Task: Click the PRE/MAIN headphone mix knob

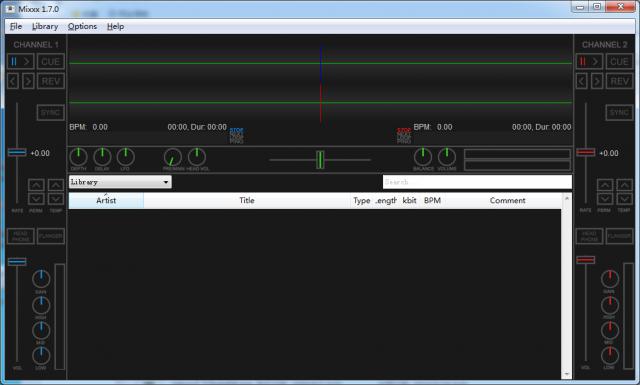Action: (173, 157)
